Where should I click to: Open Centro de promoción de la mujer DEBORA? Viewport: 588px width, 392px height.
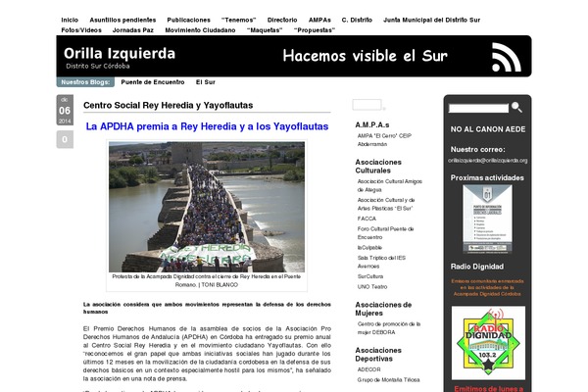(389, 328)
